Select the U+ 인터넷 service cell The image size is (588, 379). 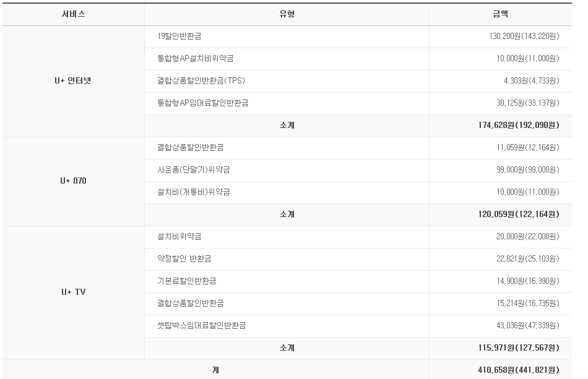coord(73,80)
